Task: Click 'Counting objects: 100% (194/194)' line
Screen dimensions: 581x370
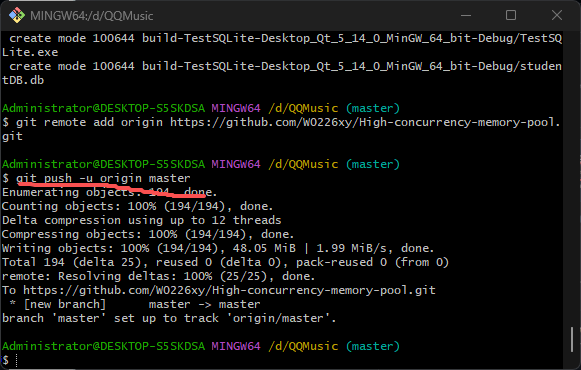Action: (137, 206)
